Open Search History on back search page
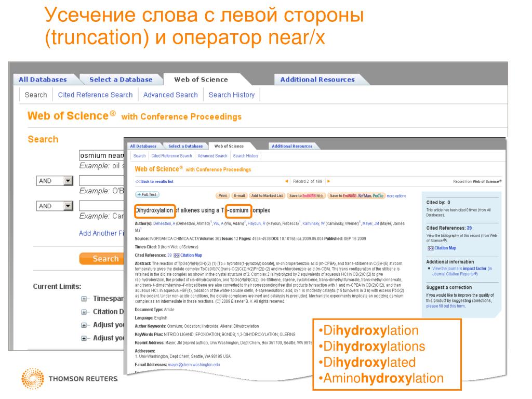The height and width of the screenshot is (399, 532). [x=232, y=95]
